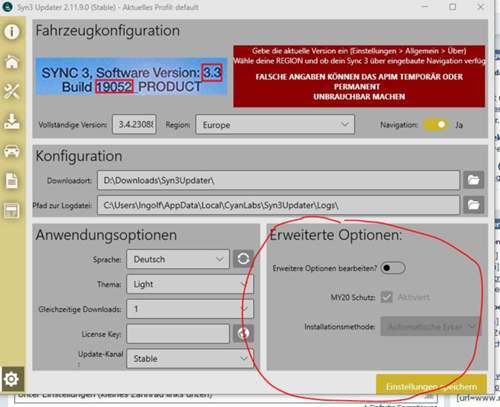Maximize the Syn3 Updater window
The image size is (500, 407).
452,7
